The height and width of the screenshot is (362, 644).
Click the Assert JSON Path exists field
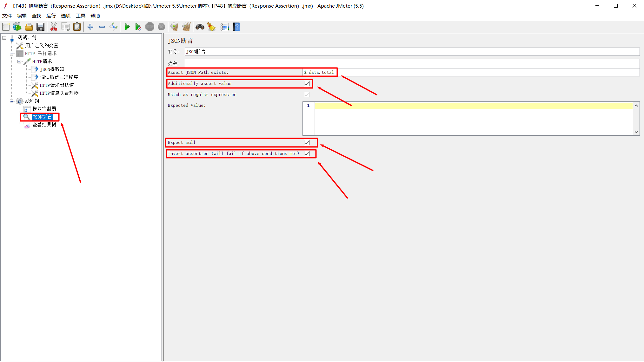coord(471,72)
